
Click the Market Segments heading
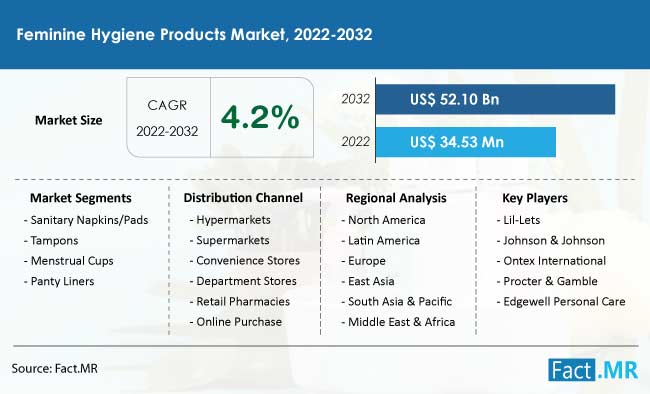[80, 198]
